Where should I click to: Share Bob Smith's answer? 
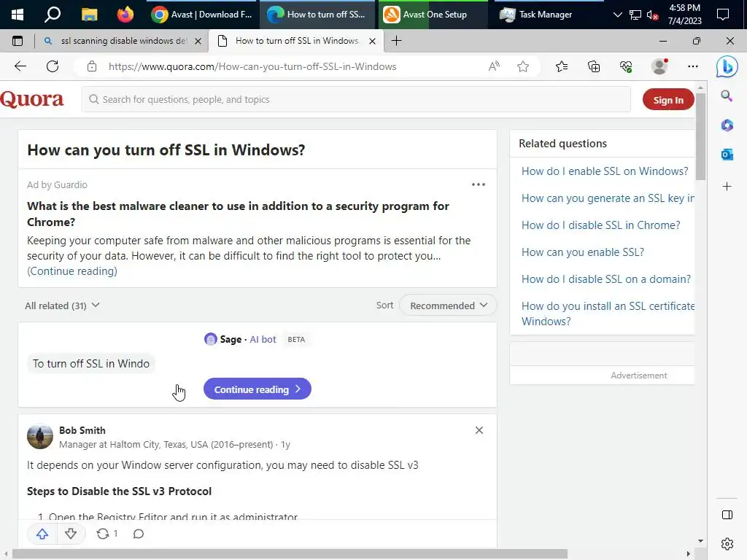pyautogui.click(x=107, y=534)
